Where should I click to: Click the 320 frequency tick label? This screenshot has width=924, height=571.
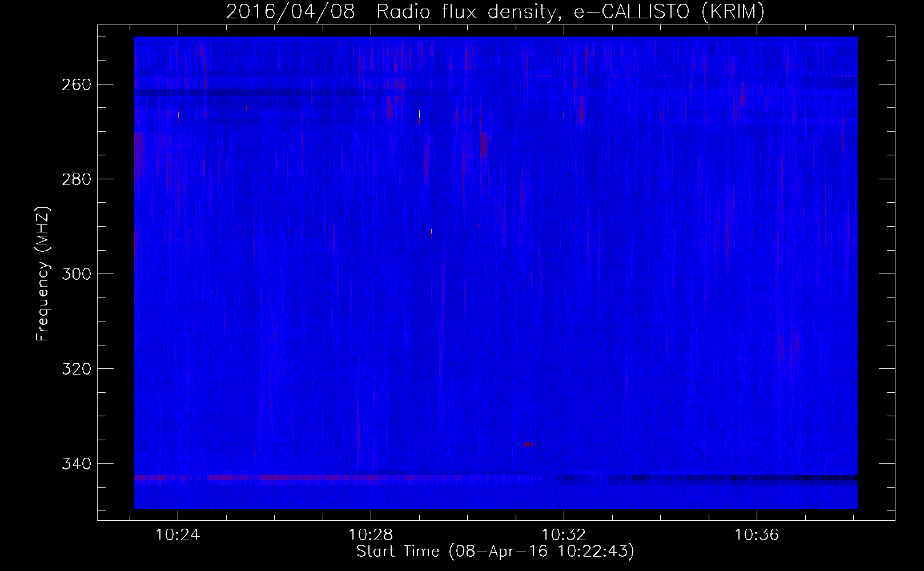click(x=77, y=369)
